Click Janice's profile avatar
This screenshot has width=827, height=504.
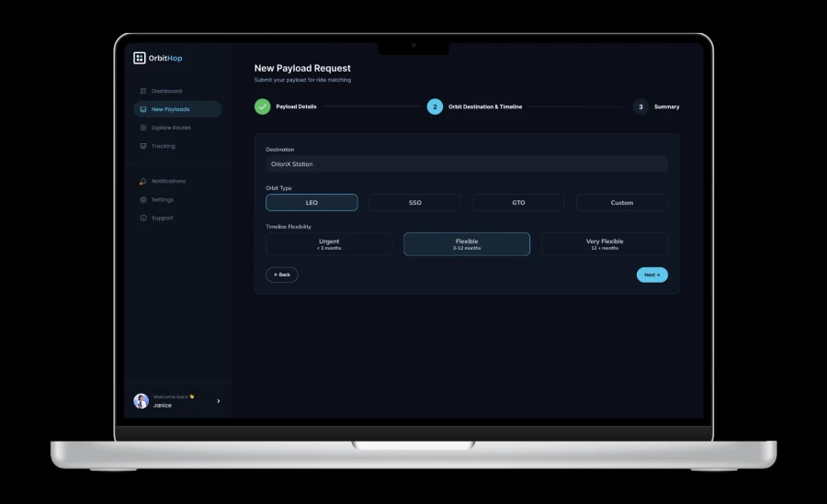tap(141, 401)
